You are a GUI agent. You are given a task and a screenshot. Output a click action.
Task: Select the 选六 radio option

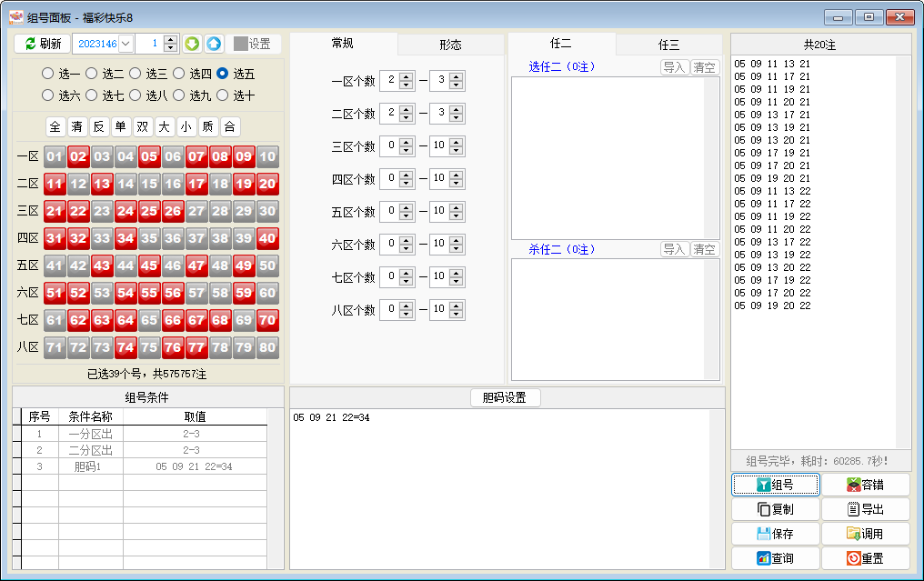61,95
